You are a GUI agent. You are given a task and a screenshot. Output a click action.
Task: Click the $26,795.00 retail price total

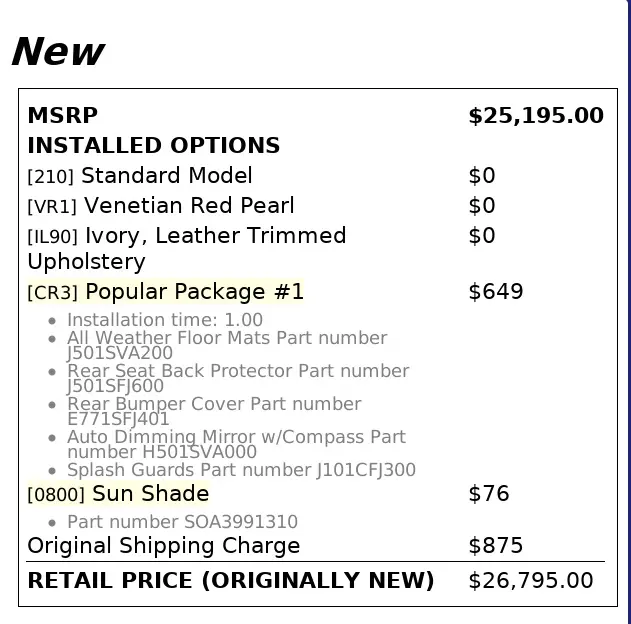click(x=531, y=581)
